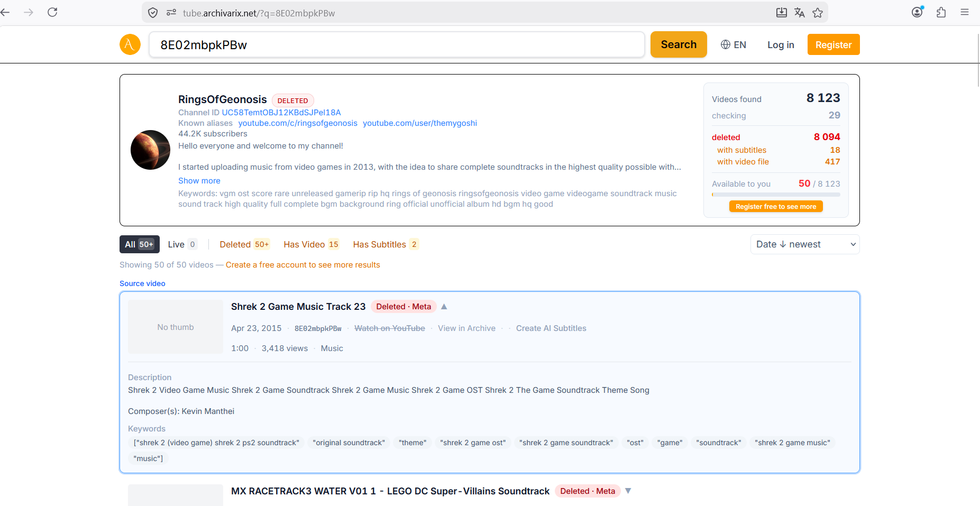Click Show more under channel description
980x506 pixels.
point(199,180)
